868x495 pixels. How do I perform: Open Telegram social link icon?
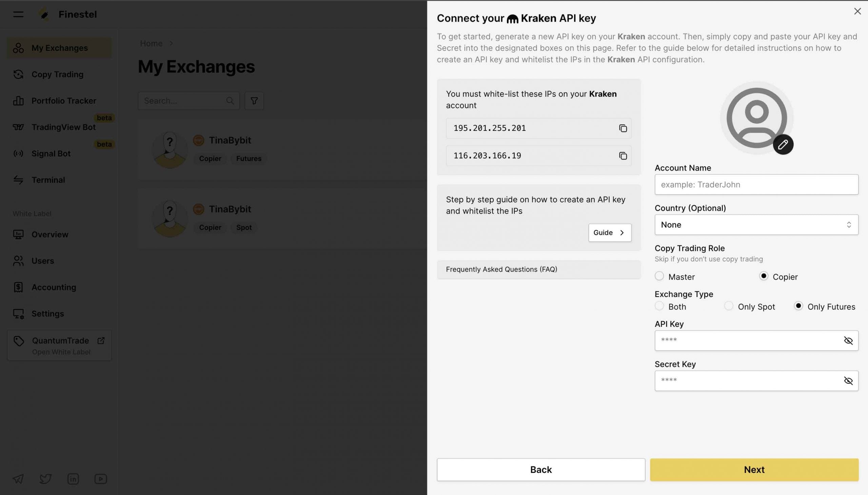18,479
